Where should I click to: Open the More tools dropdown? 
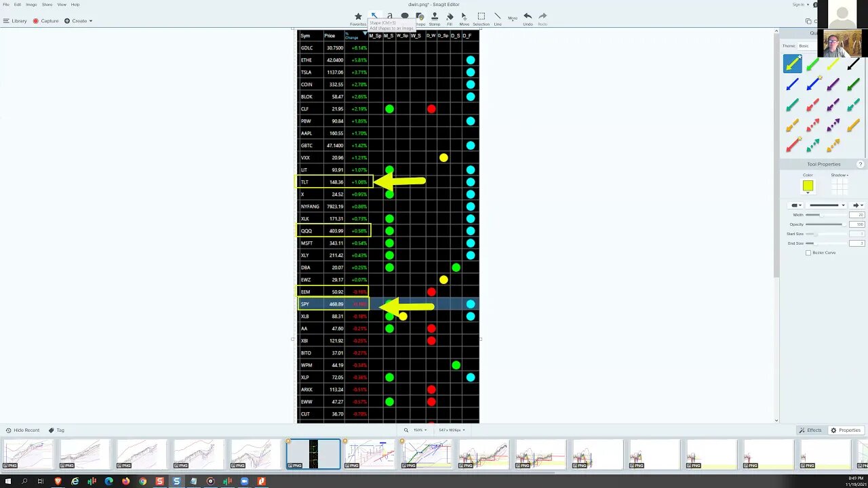(513, 18)
